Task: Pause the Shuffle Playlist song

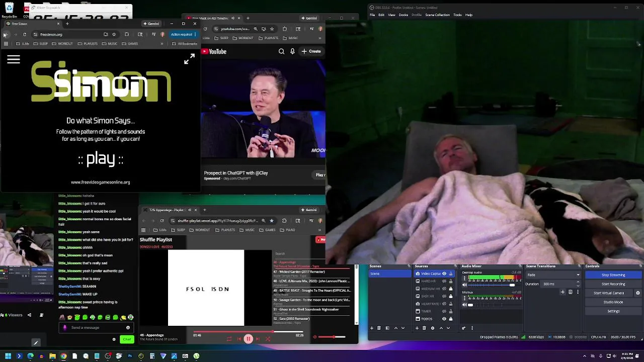Action: (x=248, y=339)
